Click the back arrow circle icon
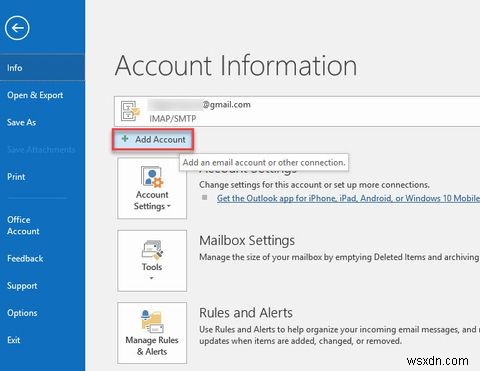Screen dimensions: 480x371 tap(17, 28)
